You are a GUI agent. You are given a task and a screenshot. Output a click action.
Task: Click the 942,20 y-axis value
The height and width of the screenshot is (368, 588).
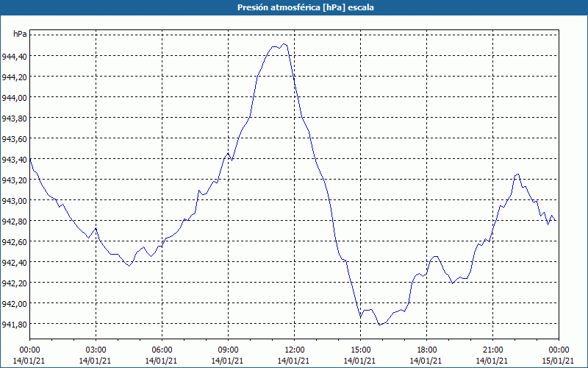[x=15, y=283]
